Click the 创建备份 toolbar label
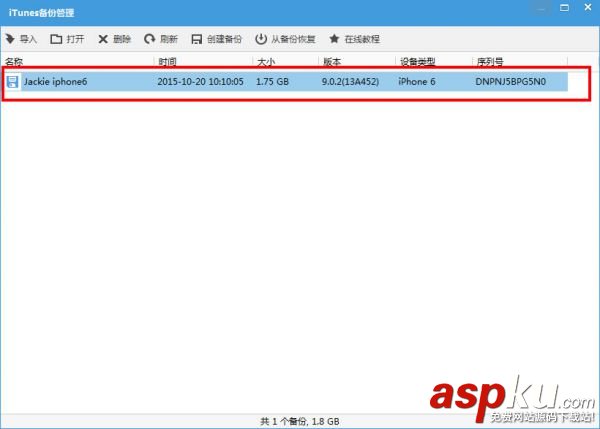 (225, 39)
